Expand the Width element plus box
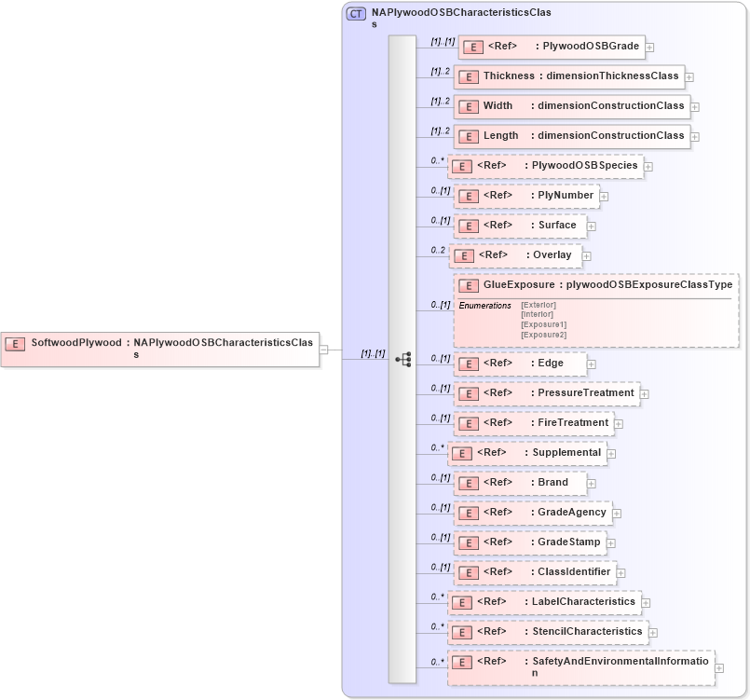 pyautogui.click(x=695, y=107)
